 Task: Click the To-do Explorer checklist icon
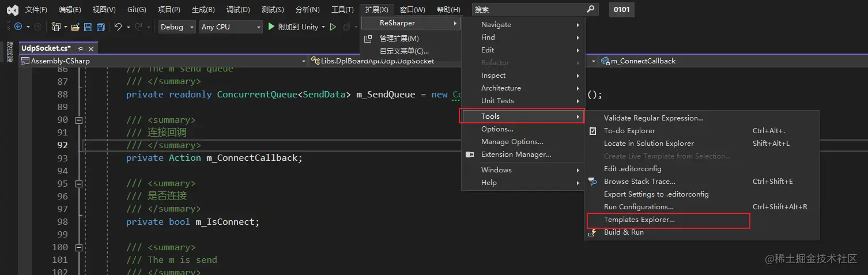(592, 131)
